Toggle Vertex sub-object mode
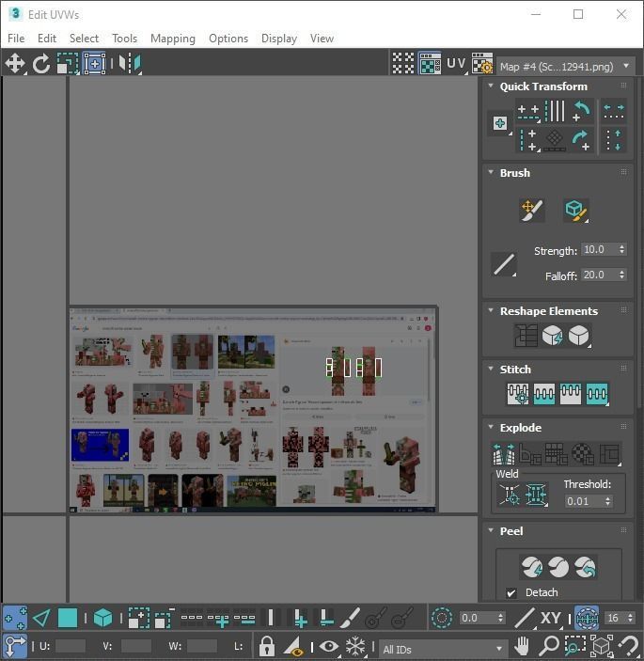Viewport: 644px width, 661px height. tap(15, 618)
